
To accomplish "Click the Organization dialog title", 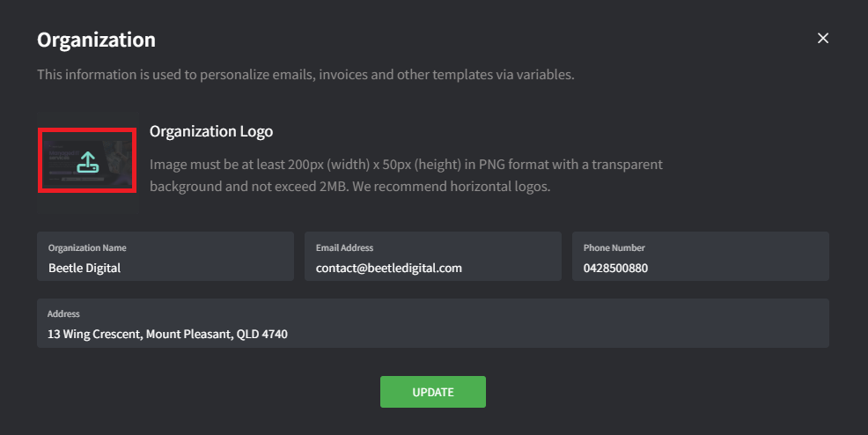I will [x=96, y=40].
